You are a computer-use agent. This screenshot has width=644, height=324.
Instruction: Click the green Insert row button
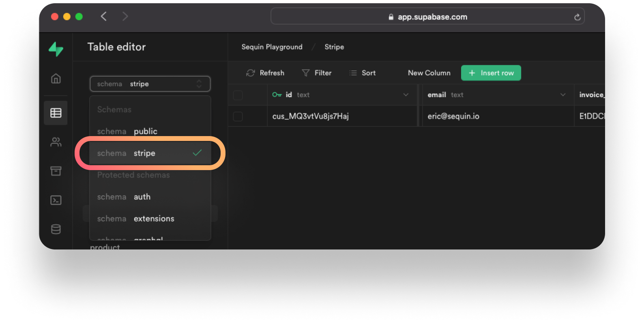coord(491,73)
